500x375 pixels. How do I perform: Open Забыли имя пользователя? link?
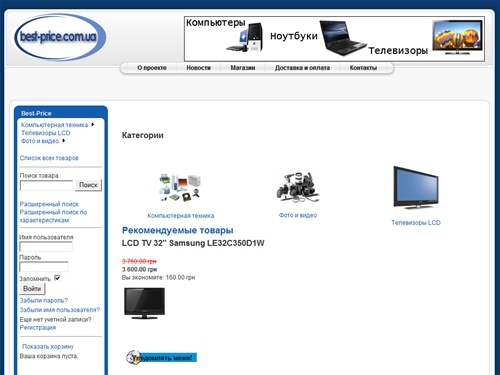pyautogui.click(x=60, y=310)
